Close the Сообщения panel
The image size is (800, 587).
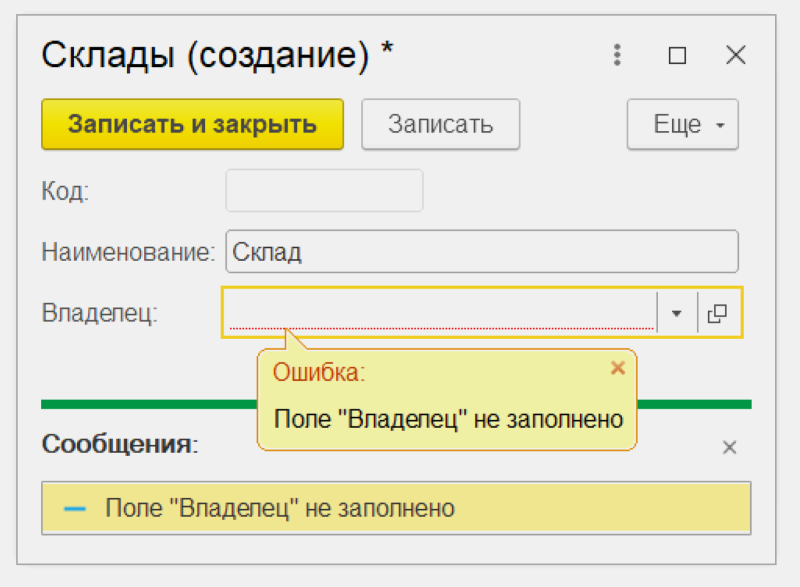pos(730,447)
